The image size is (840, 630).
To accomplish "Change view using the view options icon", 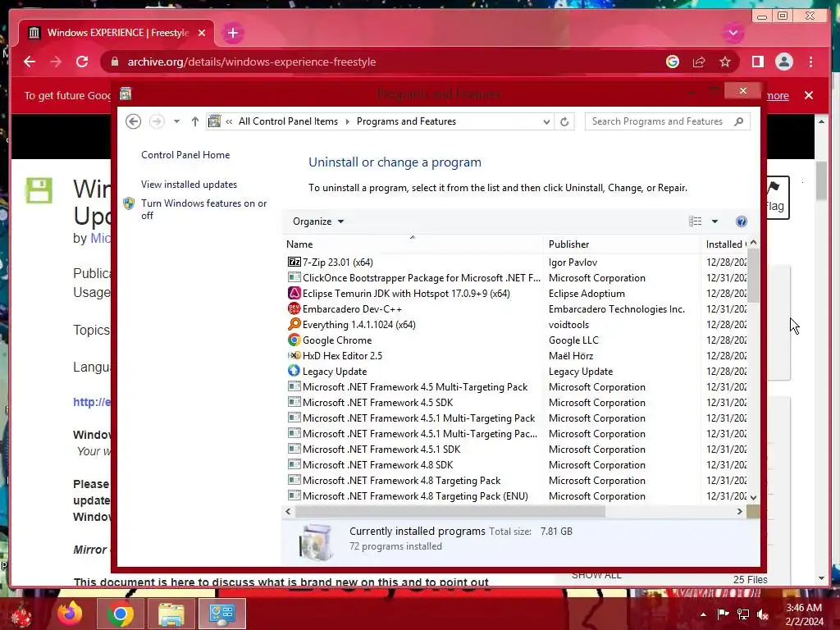I will point(696,221).
